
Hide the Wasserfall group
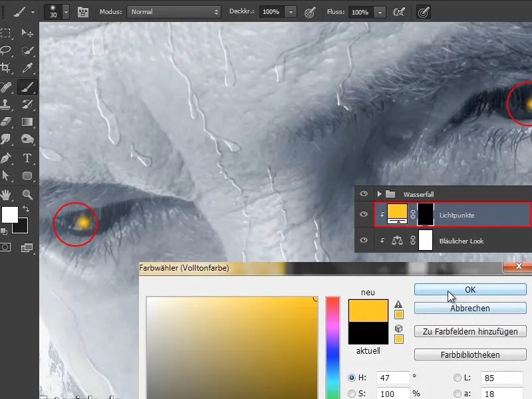click(364, 194)
